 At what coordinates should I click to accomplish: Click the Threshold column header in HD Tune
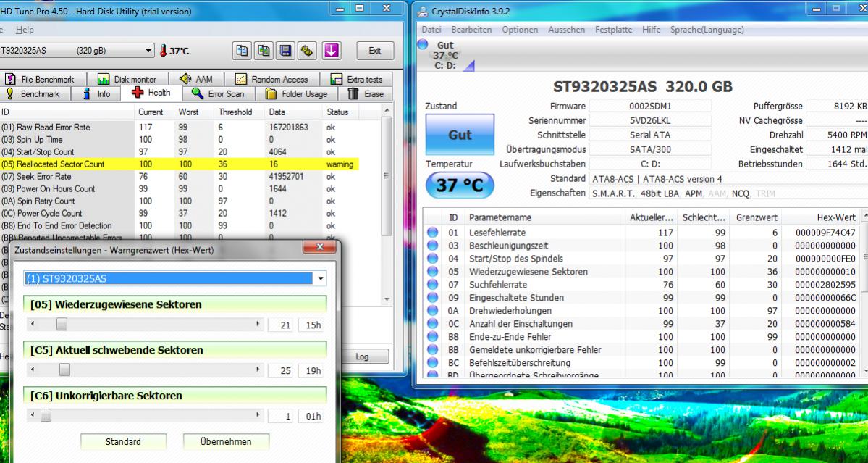pyautogui.click(x=235, y=112)
